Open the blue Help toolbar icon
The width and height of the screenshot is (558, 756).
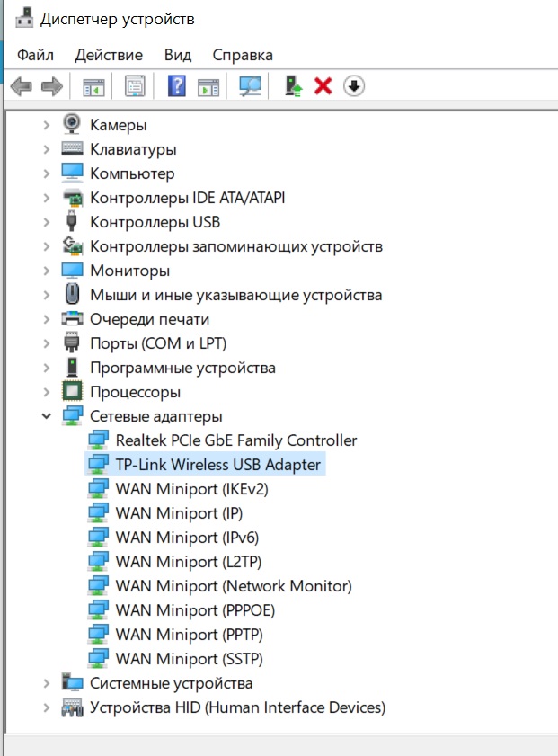coord(177,86)
